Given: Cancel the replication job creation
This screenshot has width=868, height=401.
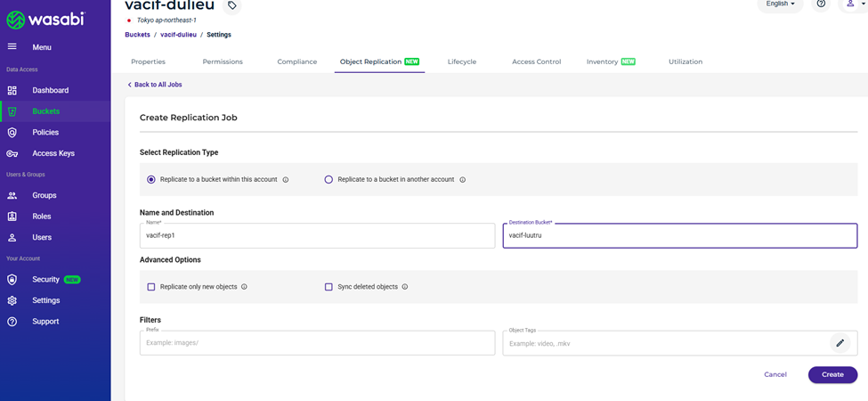Looking at the screenshot, I should pos(775,374).
